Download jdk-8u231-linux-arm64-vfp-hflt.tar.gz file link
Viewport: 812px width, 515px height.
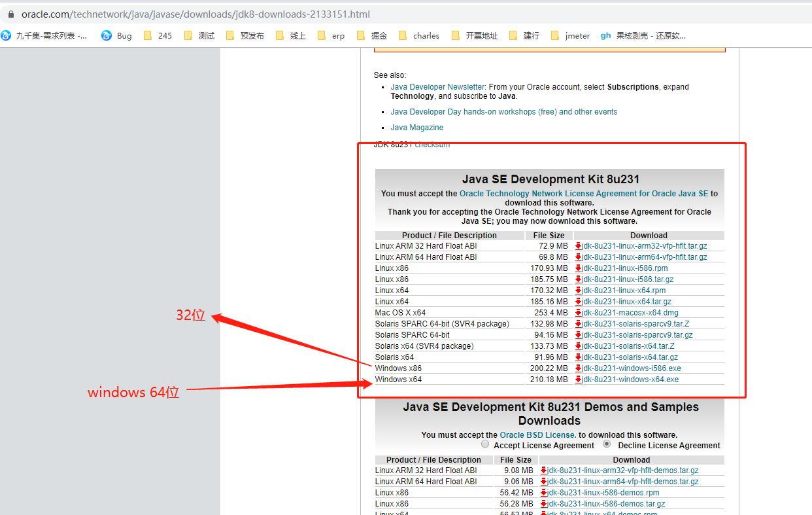pos(645,257)
